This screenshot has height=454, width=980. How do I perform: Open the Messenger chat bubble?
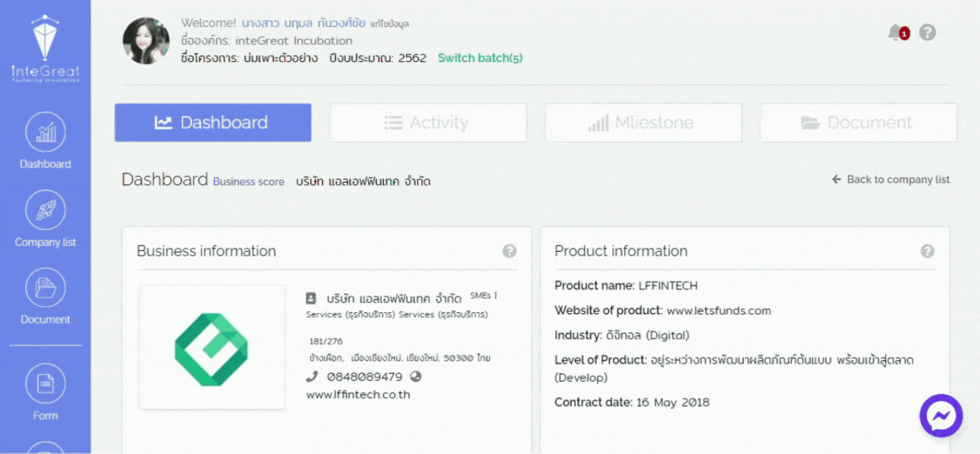click(940, 416)
